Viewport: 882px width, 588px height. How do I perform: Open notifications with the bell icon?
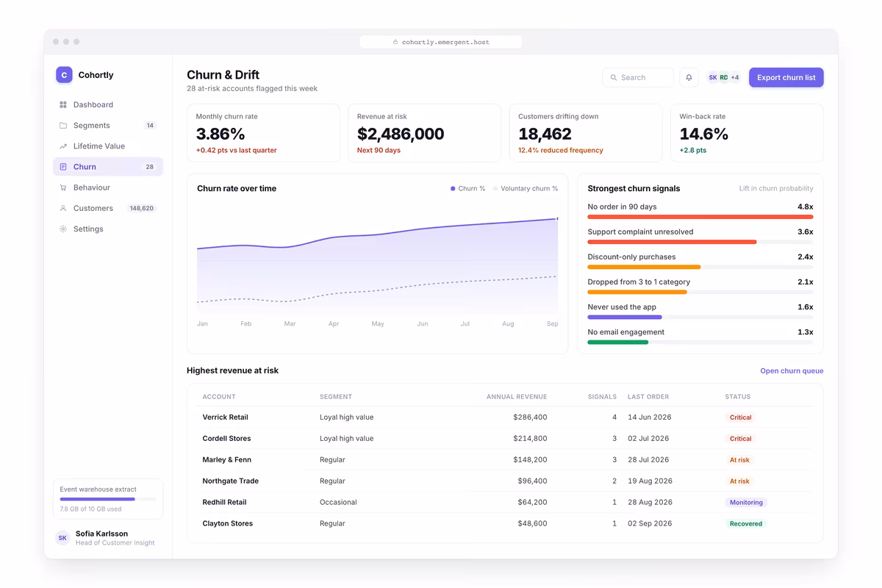[x=689, y=77]
